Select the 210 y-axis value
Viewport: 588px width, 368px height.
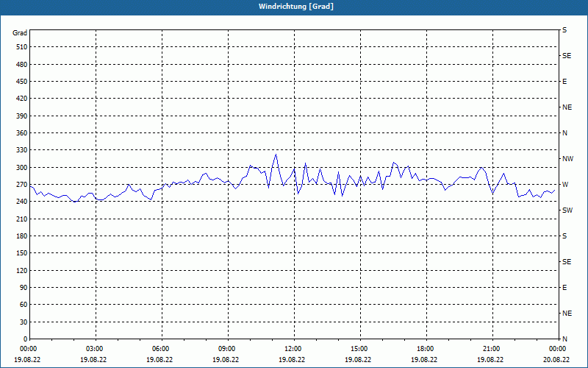pyautogui.click(x=22, y=219)
